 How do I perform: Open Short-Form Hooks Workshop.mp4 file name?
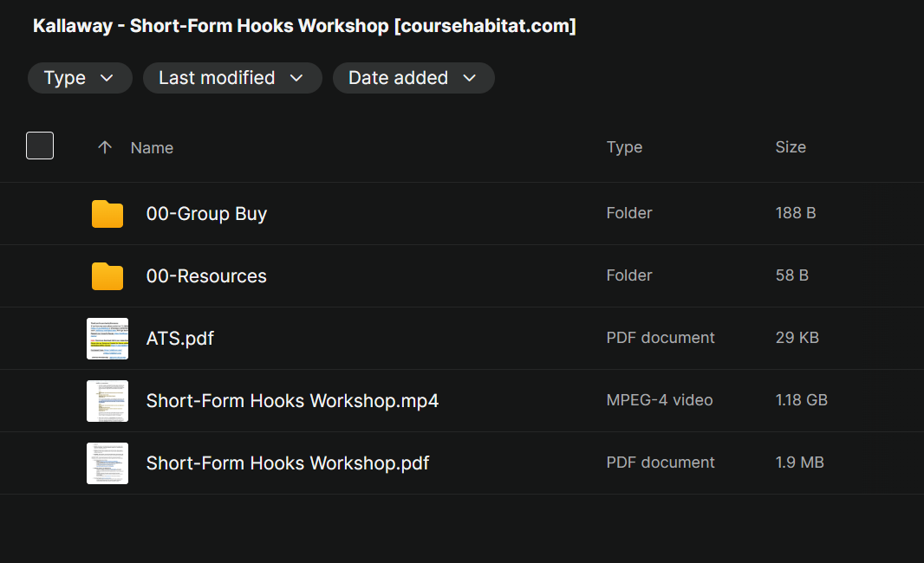pyautogui.click(x=292, y=401)
